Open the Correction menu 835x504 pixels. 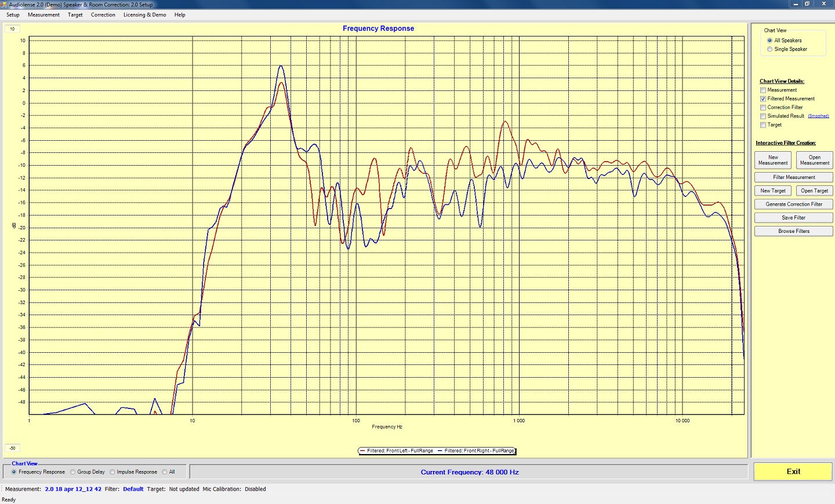103,15
